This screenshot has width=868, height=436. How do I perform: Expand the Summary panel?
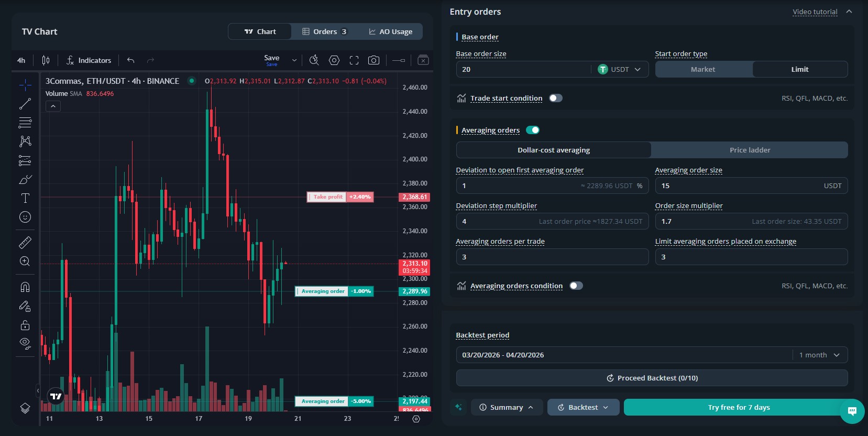(x=507, y=407)
